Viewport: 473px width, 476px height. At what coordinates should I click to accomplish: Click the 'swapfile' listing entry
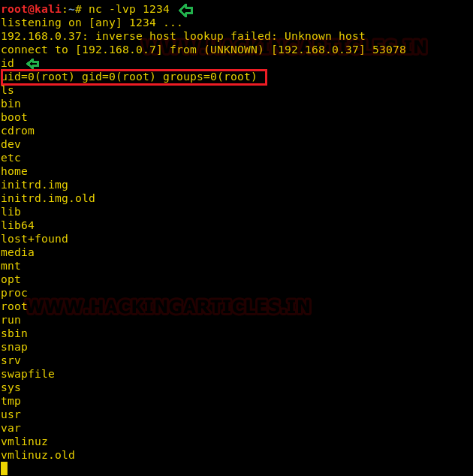coord(28,374)
